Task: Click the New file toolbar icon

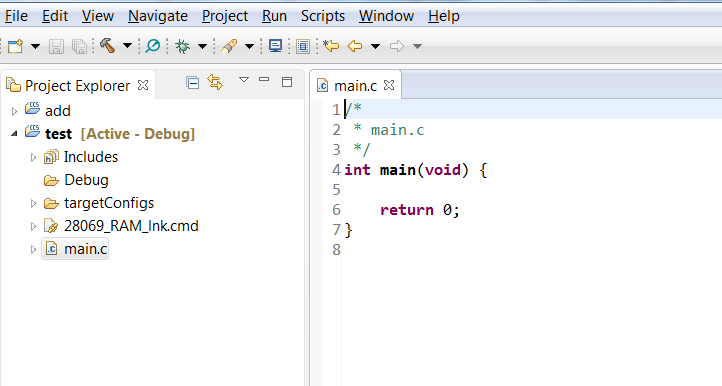Action: click(15, 46)
